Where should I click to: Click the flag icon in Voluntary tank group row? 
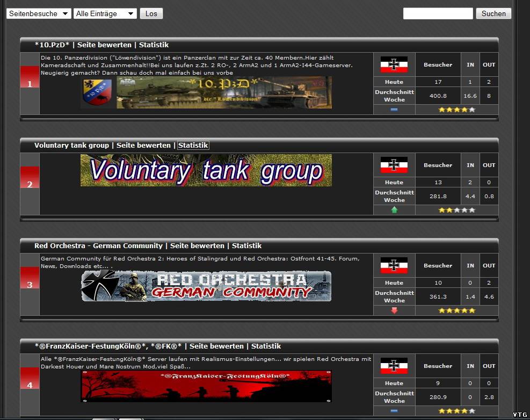(x=394, y=165)
